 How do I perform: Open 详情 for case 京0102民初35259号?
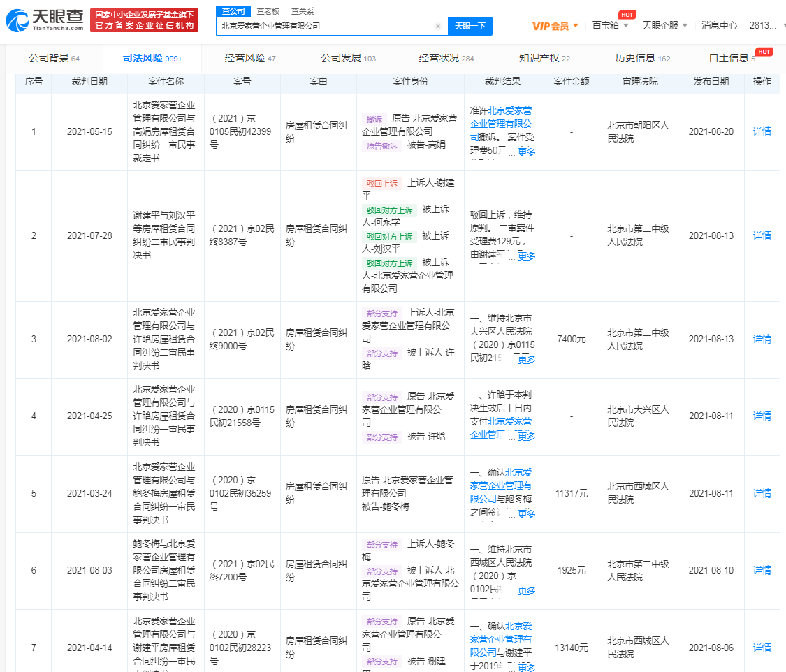pos(762,494)
